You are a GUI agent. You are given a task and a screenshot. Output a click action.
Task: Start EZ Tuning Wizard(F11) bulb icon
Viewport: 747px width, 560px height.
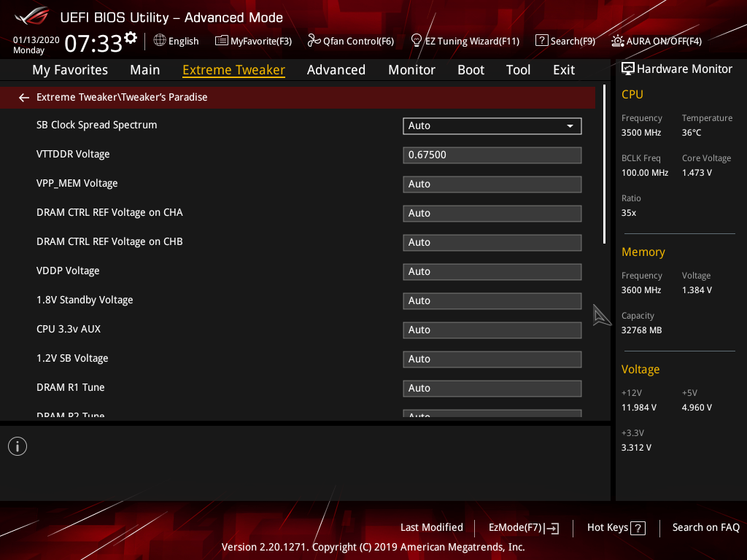(416, 41)
